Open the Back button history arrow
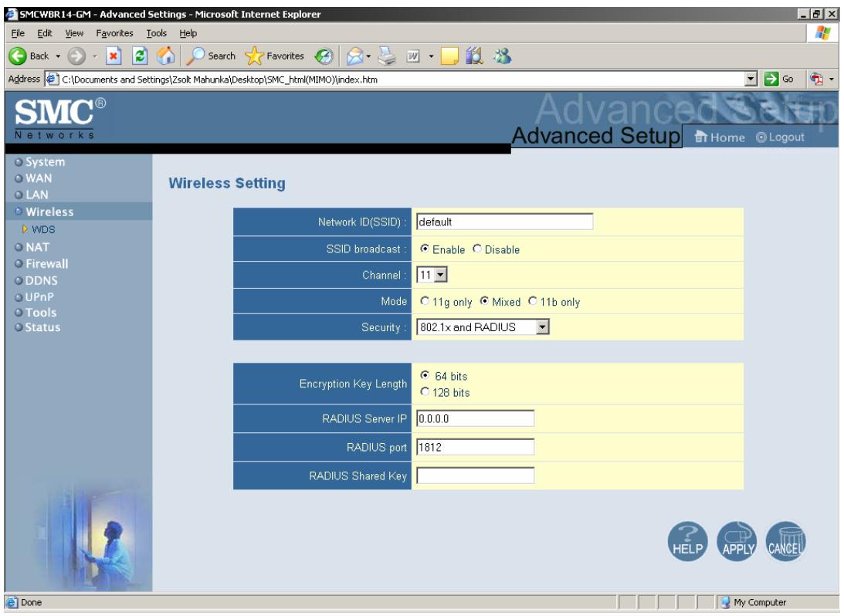Screen dimensions: 844x616 (58, 56)
